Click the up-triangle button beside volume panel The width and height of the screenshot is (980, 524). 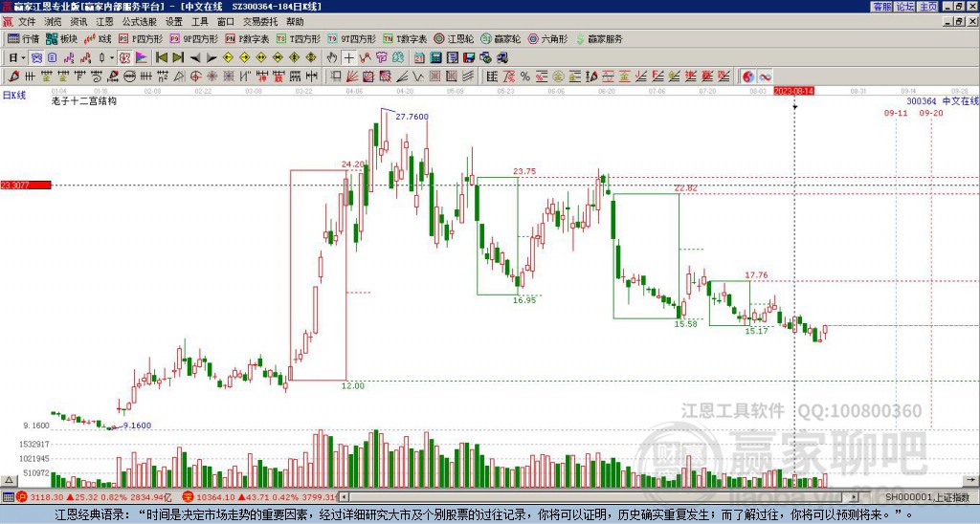9,481
